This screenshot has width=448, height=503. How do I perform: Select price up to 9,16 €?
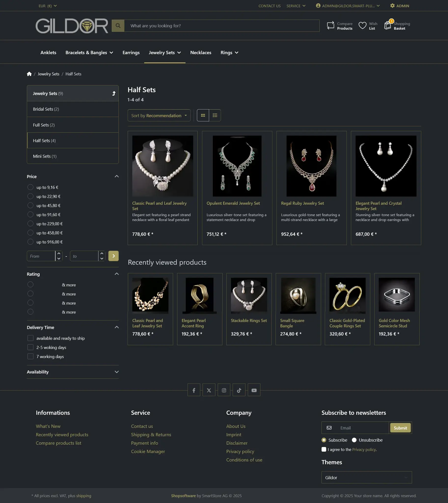point(30,187)
